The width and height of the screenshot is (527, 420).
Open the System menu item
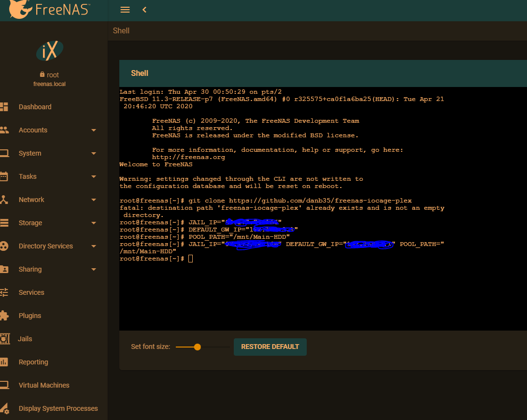[x=30, y=153]
